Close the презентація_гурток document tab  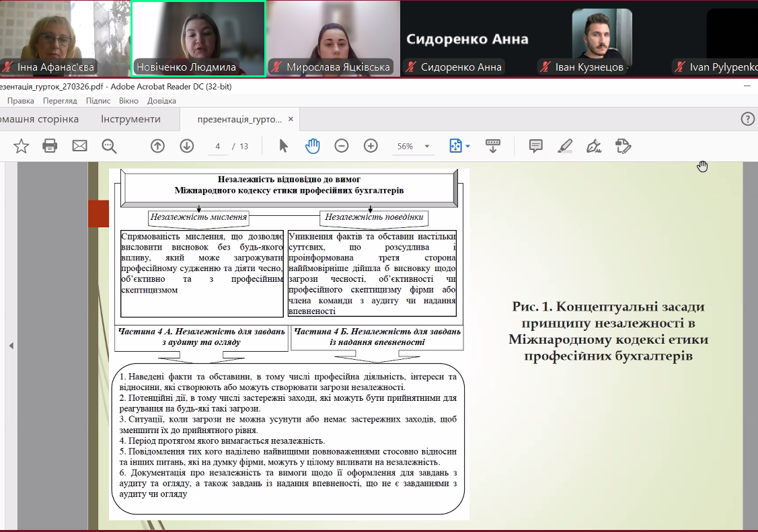click(x=291, y=119)
